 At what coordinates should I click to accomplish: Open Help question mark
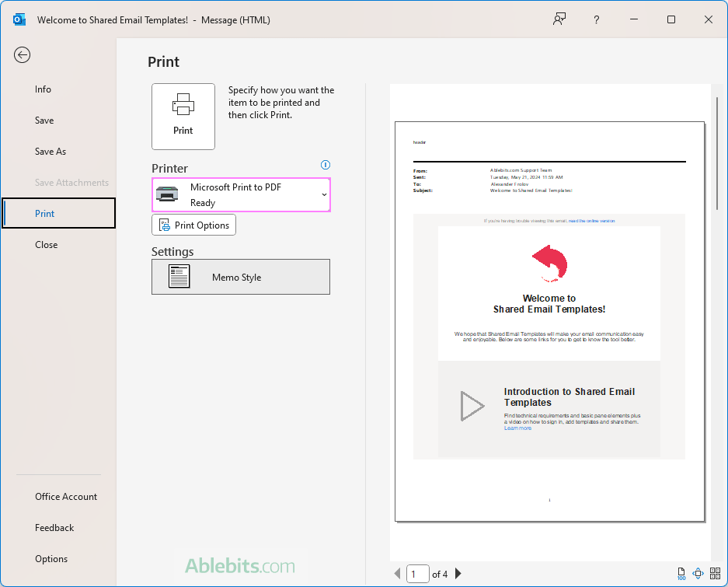(x=597, y=19)
